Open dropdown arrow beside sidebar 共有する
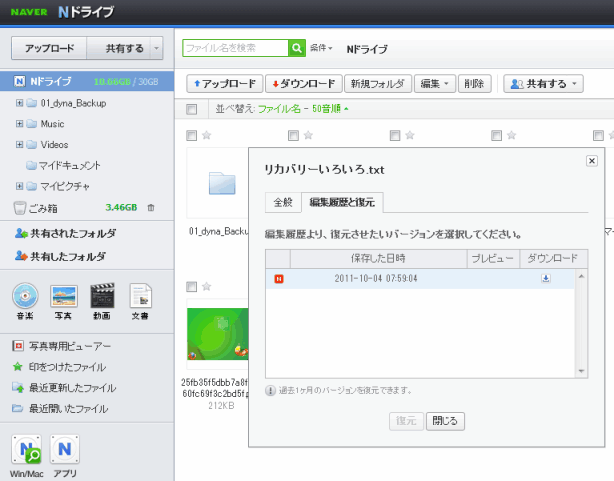 coord(157,48)
